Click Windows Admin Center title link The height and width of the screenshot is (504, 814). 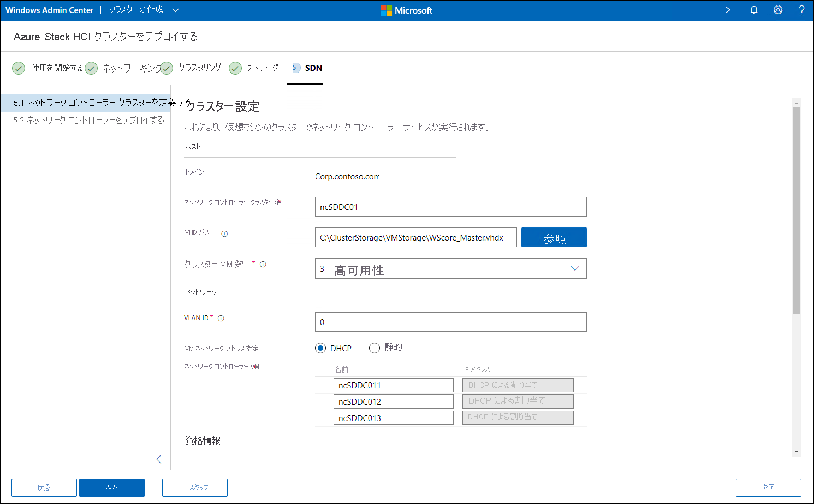point(50,10)
